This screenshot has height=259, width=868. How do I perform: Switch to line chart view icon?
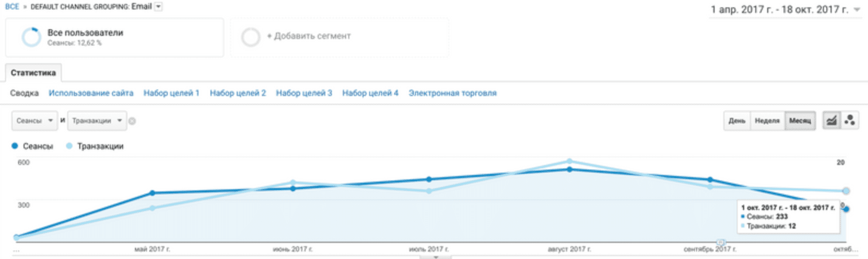[x=831, y=120]
